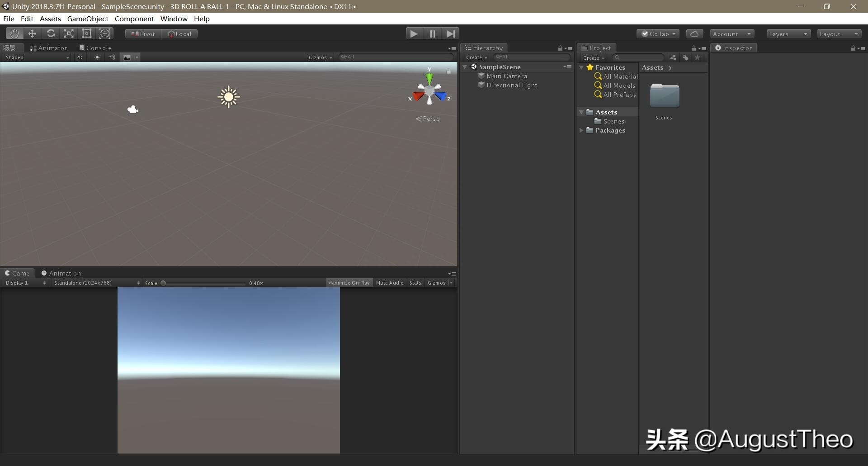Select the Rotate tool

[x=51, y=33]
